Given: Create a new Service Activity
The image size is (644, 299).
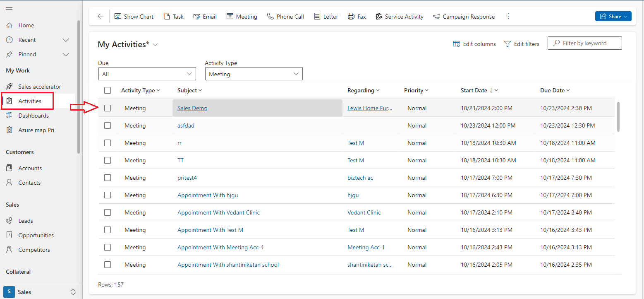Looking at the screenshot, I should [x=400, y=17].
